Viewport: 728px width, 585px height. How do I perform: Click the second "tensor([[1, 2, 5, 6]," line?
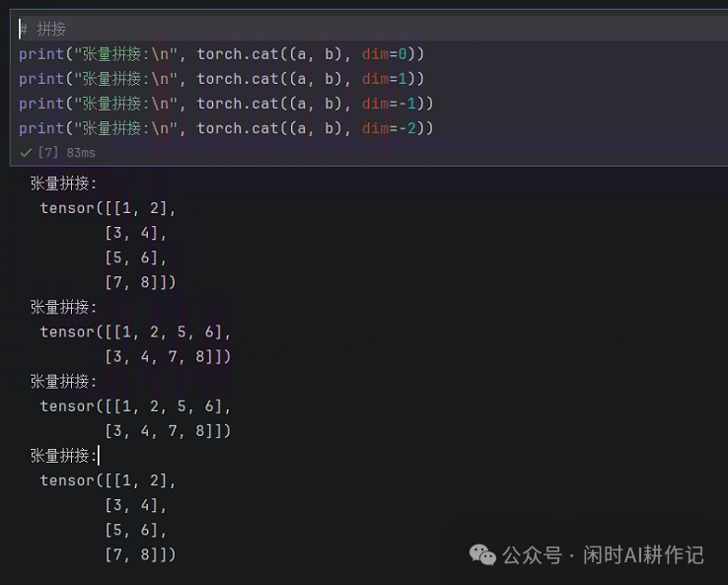tap(135, 406)
